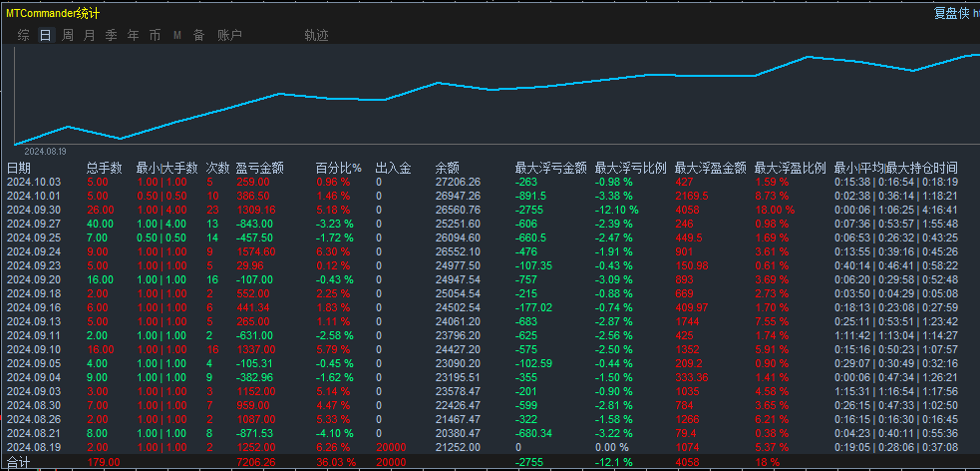980x471 pixels.
Task: Click the 百分比% column header
Action: coord(339,168)
